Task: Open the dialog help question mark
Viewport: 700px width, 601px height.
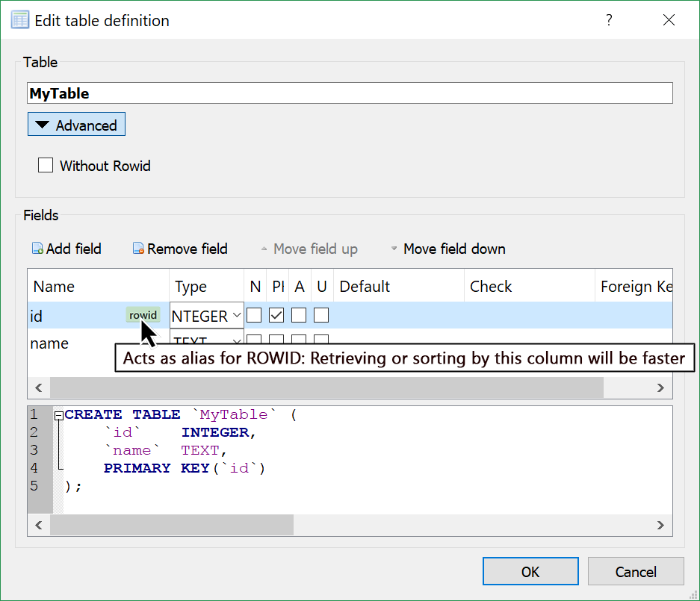Action: [x=609, y=20]
